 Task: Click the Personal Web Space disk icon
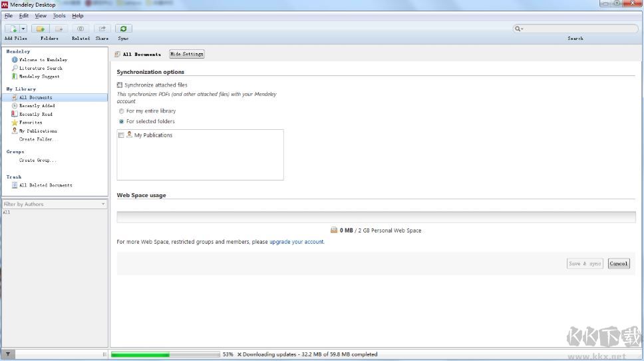(x=334, y=230)
